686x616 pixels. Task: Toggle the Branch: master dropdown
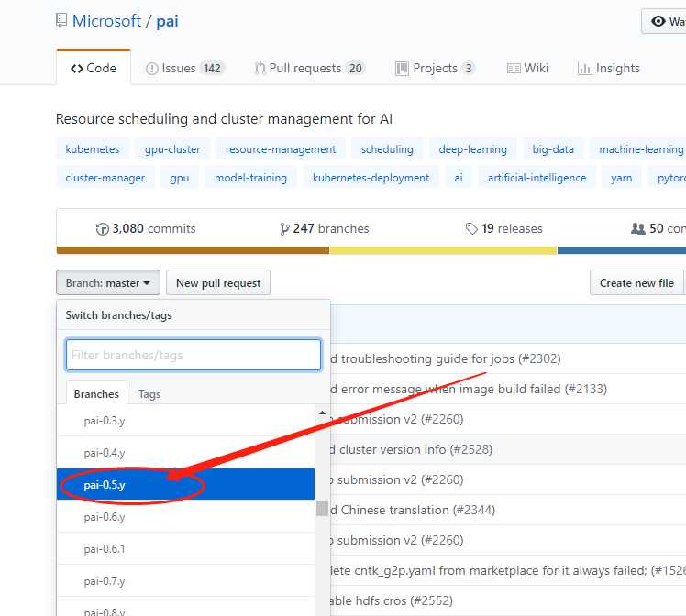point(108,283)
